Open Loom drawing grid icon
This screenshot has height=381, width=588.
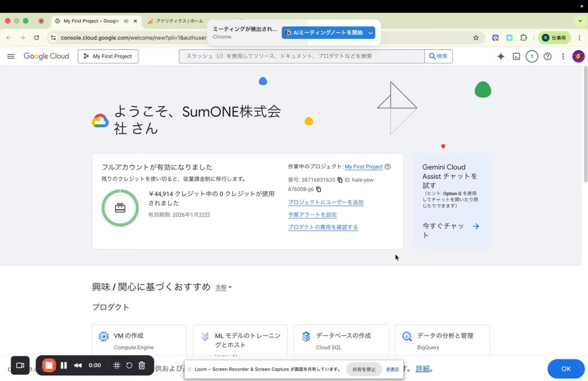pyautogui.click(x=117, y=365)
